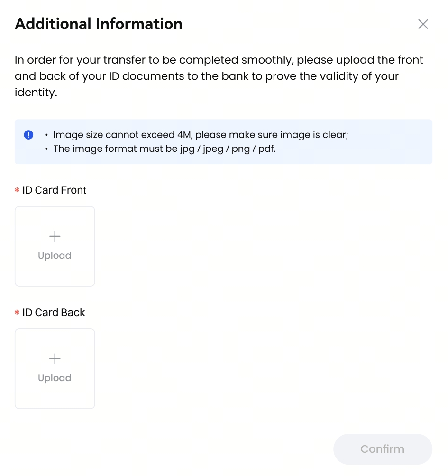The height and width of the screenshot is (476, 448).
Task: Click the bullet before the image size note
Action: pos(46,135)
